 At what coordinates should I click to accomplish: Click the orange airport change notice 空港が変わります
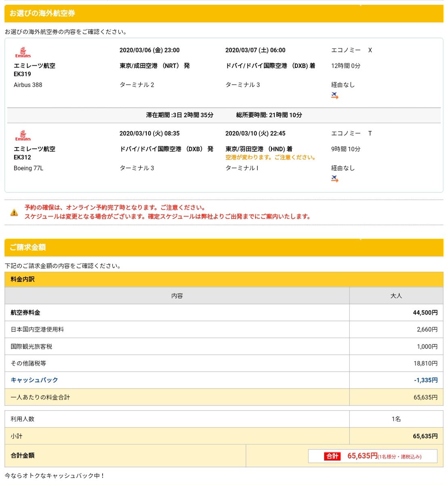(271, 158)
